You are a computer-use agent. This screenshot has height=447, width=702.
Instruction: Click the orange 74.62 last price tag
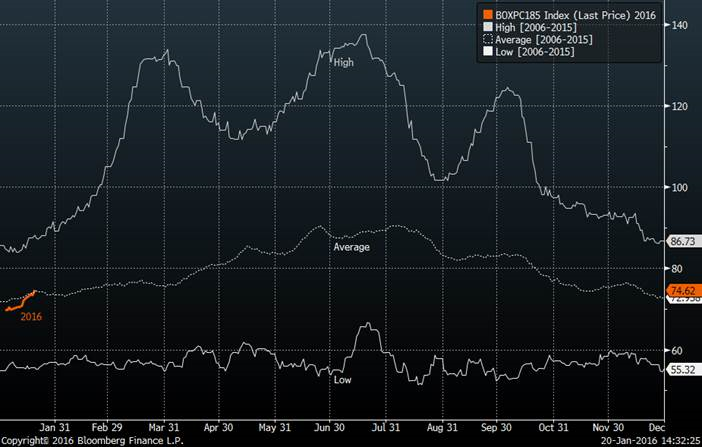[x=682, y=290]
